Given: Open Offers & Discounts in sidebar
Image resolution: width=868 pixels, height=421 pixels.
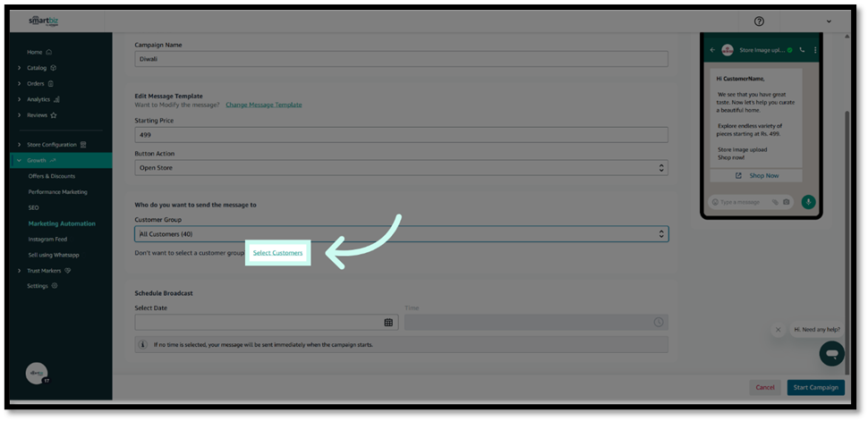Looking at the screenshot, I should click(x=52, y=176).
